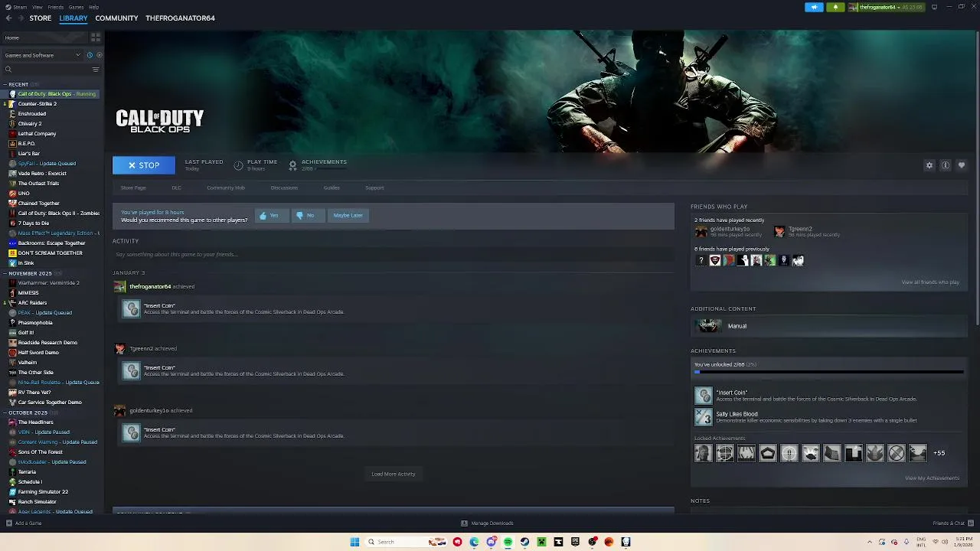Open the Manual additional content
Screen dimensions: 980x551
[829, 326]
